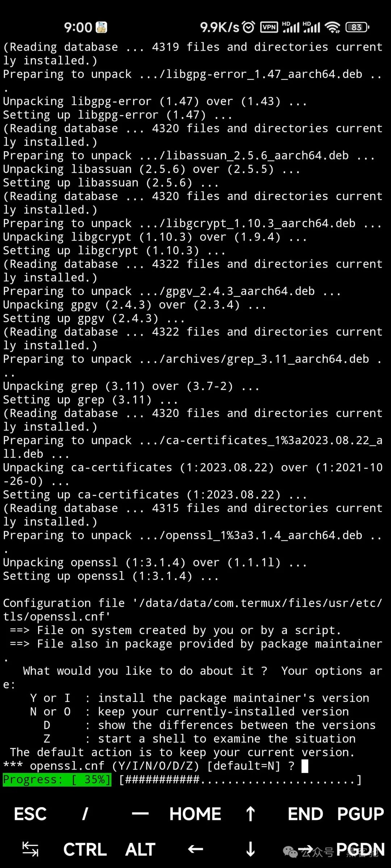Toggle the CTRL modifier key
The image size is (391, 868).
pos(85,850)
